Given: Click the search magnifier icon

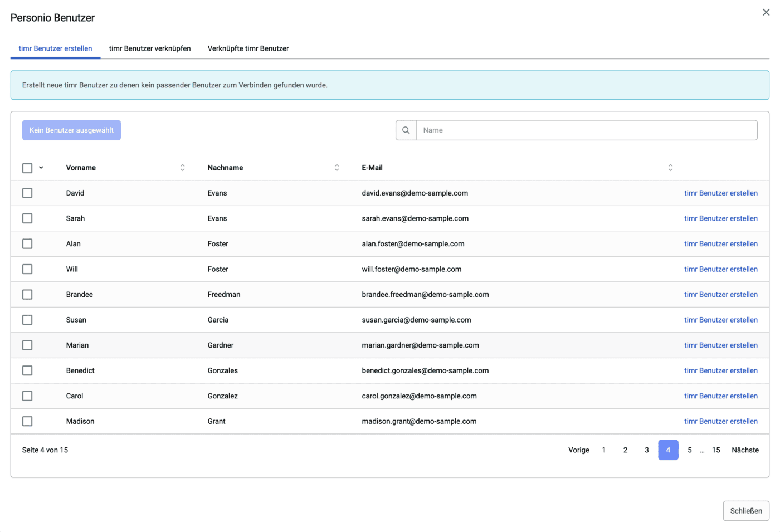Looking at the screenshot, I should (406, 130).
